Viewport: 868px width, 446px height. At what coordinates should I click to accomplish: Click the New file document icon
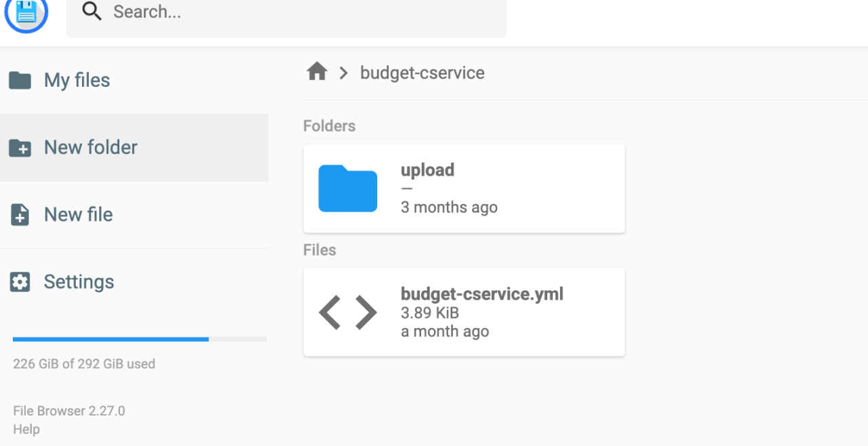pyautogui.click(x=20, y=215)
